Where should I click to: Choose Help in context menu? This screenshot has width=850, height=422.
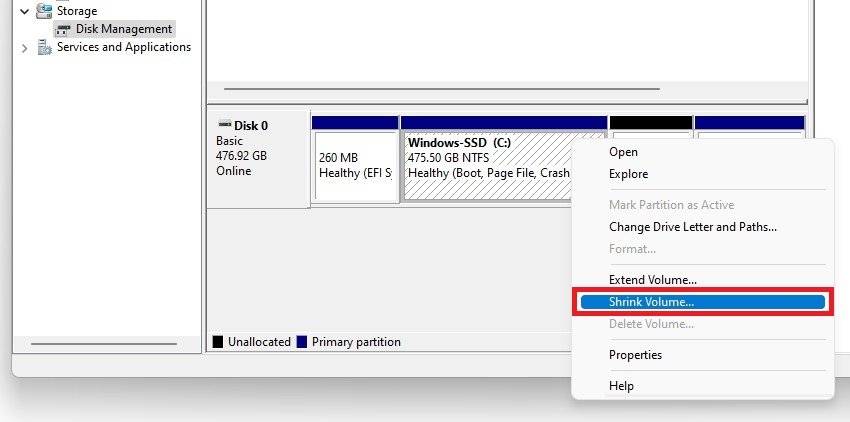point(703,386)
